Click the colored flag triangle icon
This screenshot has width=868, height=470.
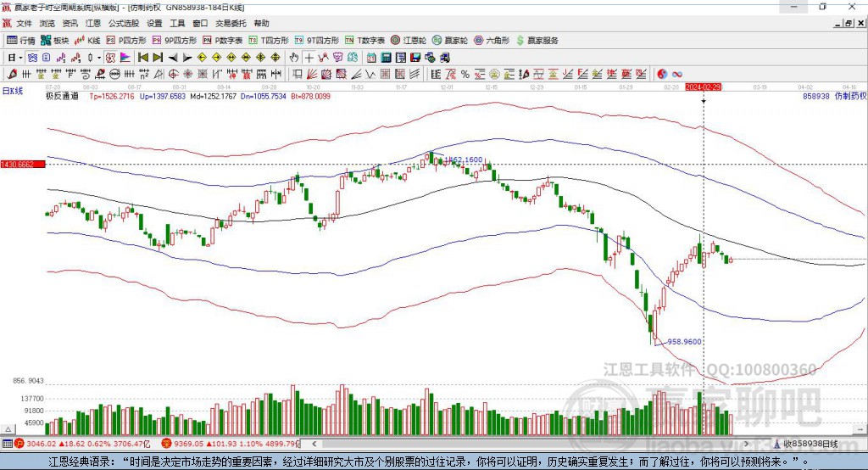pyautogui.click(x=125, y=58)
